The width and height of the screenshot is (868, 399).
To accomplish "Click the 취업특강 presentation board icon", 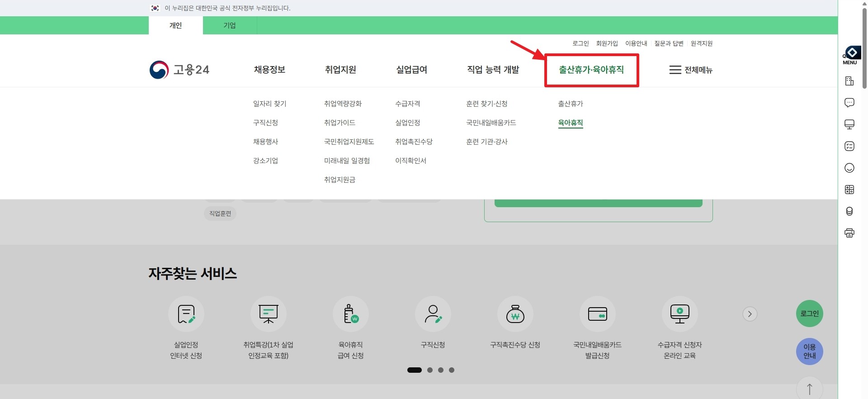I will 269,314.
